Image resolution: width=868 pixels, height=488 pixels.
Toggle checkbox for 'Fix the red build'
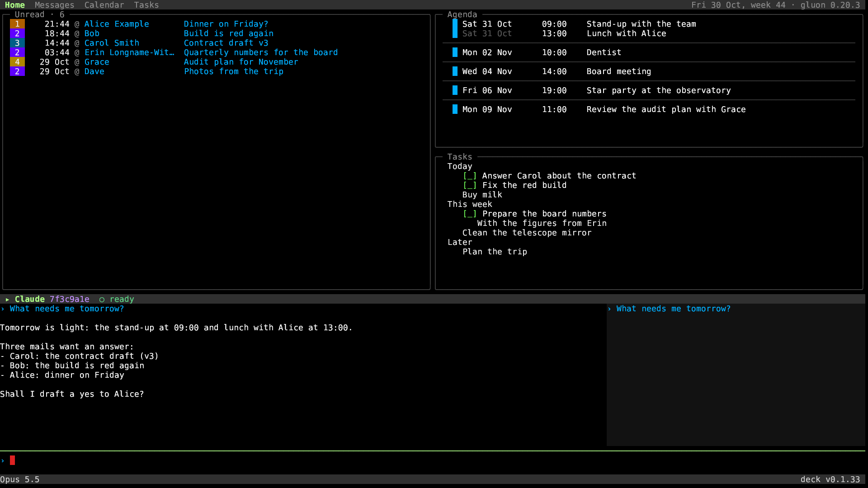(469, 185)
